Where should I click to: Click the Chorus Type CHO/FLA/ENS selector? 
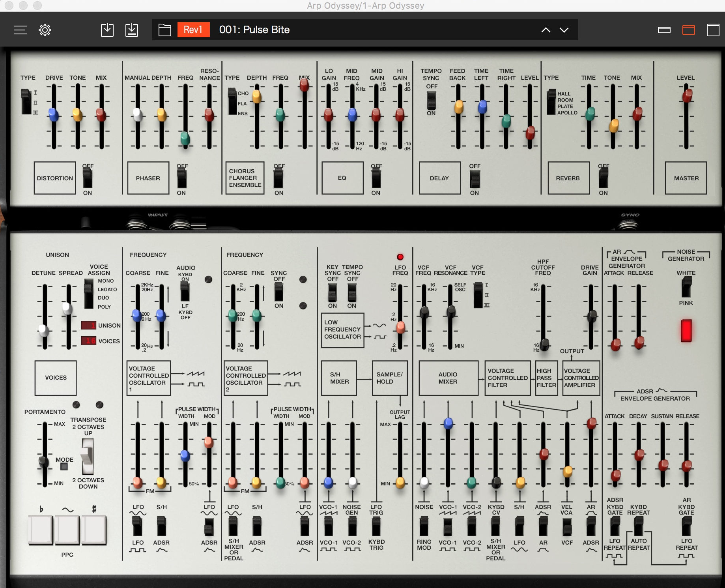(232, 101)
